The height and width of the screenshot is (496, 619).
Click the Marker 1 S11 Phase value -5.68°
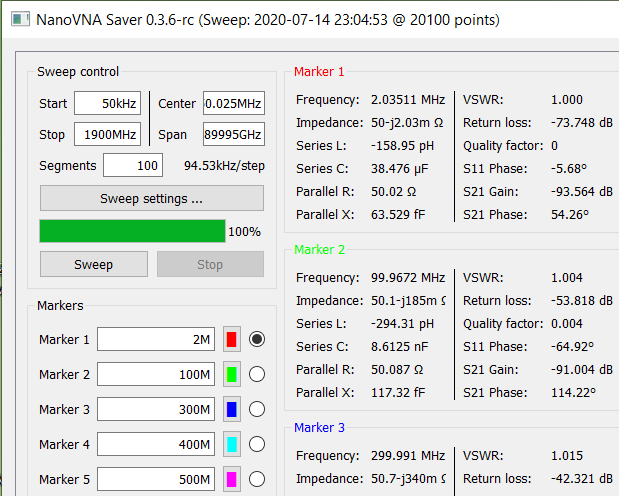pyautogui.click(x=569, y=169)
